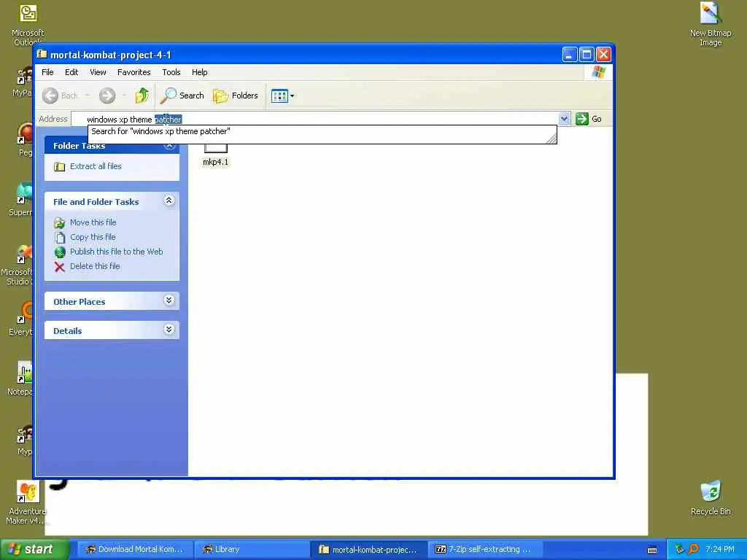Viewport: 747px width, 560px height.
Task: Switch to 7-Zip self-extracting taskbar button
Action: [x=485, y=550]
